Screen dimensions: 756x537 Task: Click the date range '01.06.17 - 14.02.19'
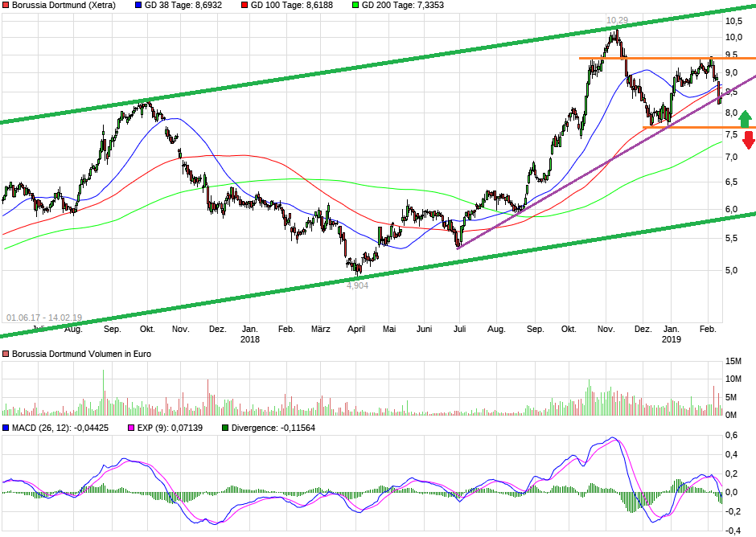click(x=44, y=318)
